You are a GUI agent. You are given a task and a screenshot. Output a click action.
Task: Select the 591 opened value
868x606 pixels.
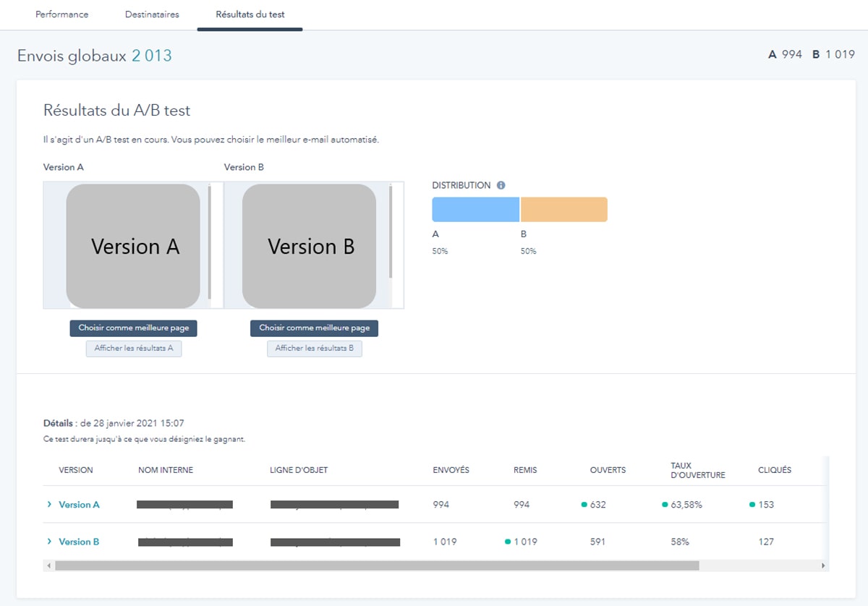click(x=597, y=541)
